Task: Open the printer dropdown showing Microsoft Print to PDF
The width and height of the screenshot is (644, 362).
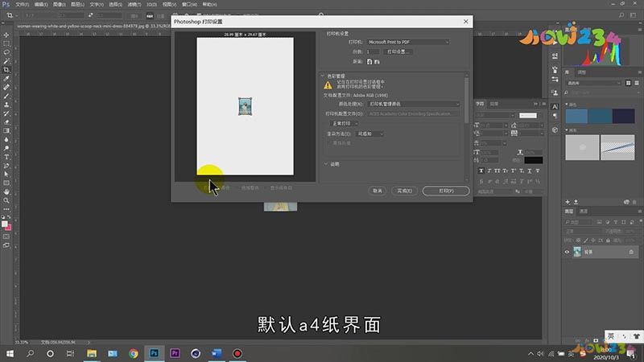Action: coord(408,42)
